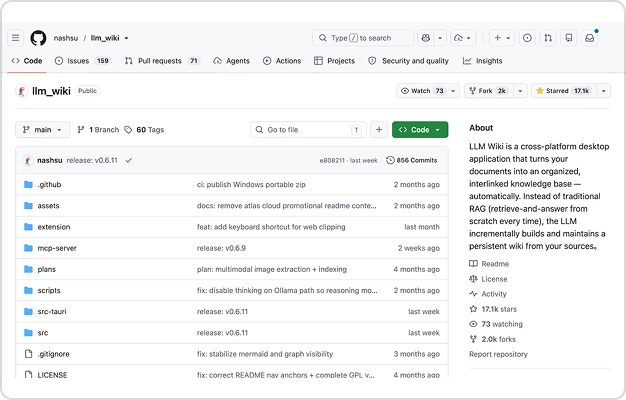View the 856 Commits history link
Viewport: 626px width, 400px height.
point(412,160)
